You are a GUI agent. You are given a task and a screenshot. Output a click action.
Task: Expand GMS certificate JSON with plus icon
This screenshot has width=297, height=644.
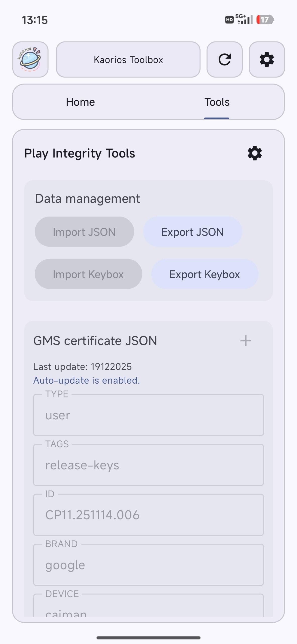[245, 341]
